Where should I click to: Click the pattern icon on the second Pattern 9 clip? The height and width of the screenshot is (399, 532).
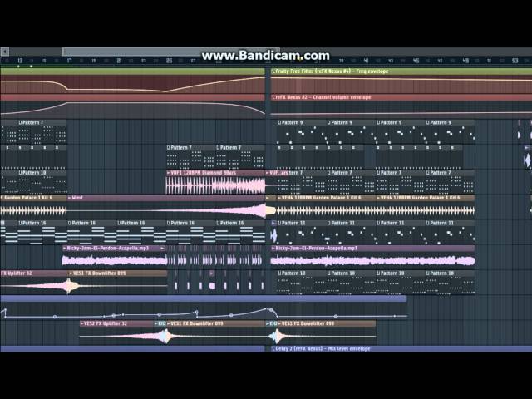pyautogui.click(x=329, y=122)
